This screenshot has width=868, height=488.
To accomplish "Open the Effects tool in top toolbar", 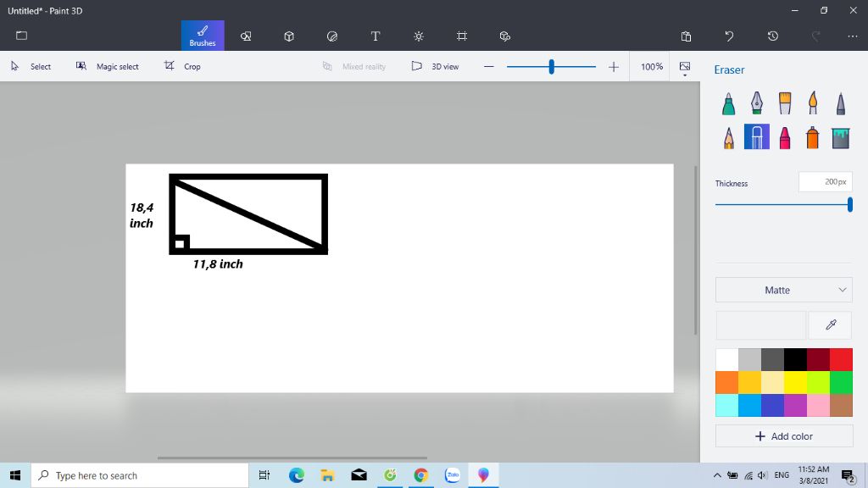I will click(419, 36).
